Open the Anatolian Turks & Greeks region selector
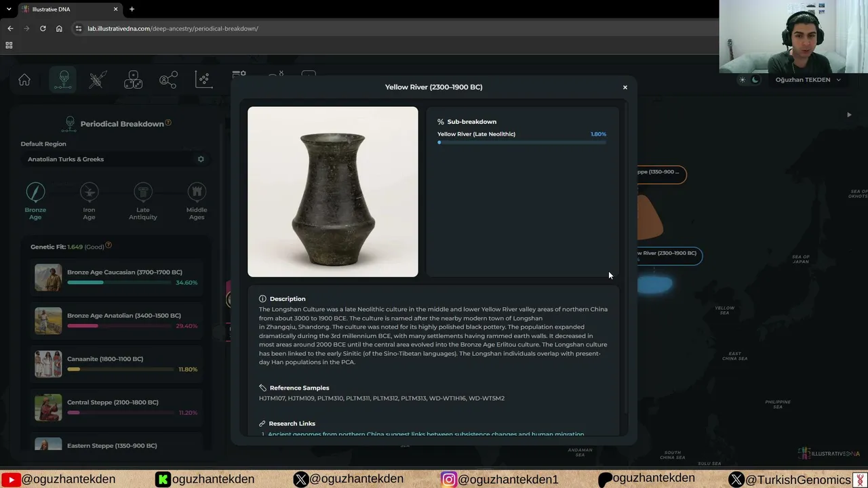 click(x=115, y=159)
